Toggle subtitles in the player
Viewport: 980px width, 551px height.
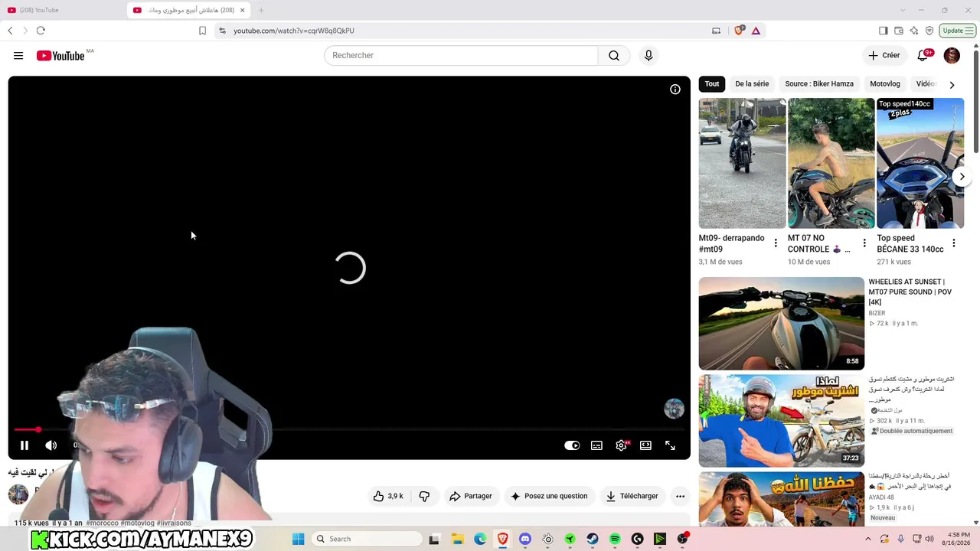(x=596, y=445)
